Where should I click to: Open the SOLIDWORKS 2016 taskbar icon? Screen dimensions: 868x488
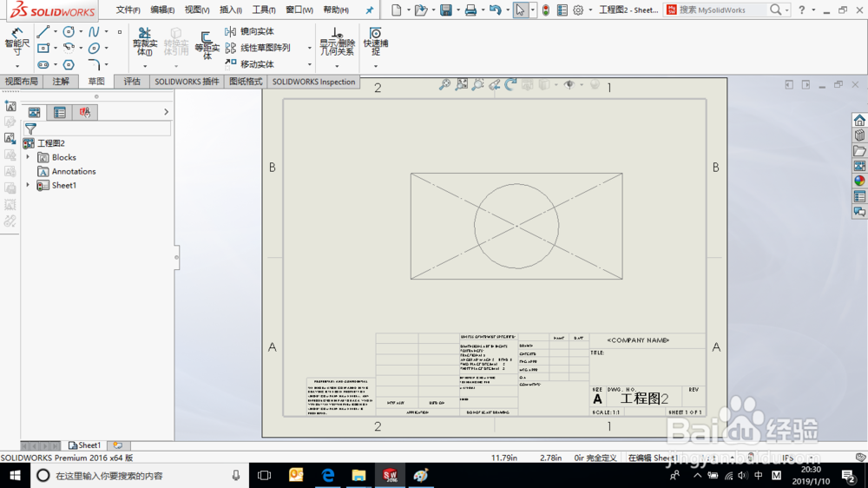click(391, 475)
